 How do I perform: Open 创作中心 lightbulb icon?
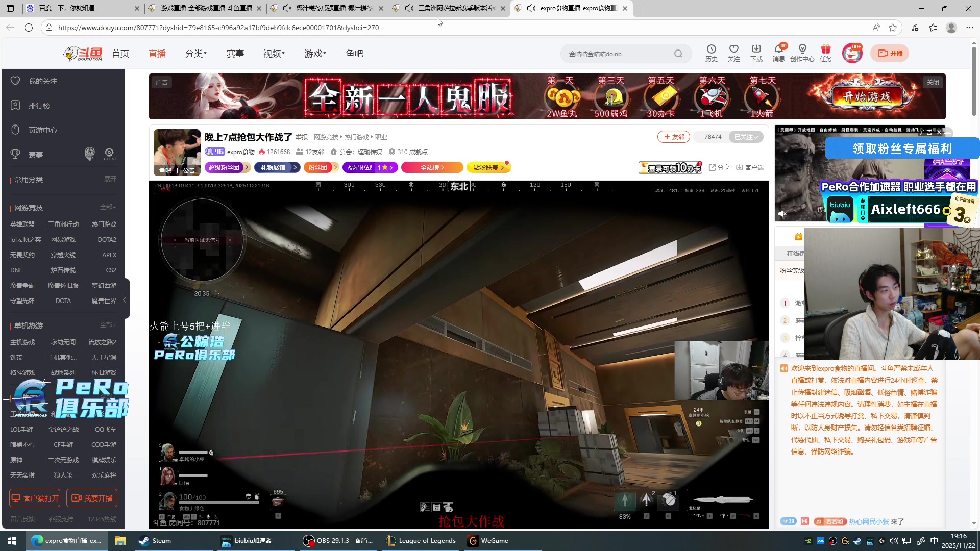coord(802,49)
